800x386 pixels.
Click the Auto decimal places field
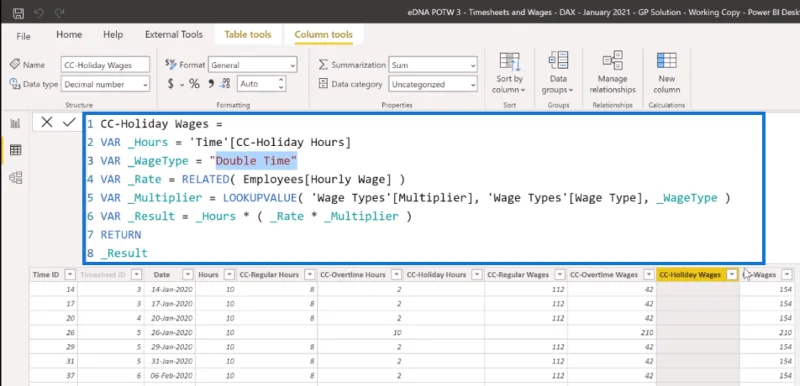point(256,84)
